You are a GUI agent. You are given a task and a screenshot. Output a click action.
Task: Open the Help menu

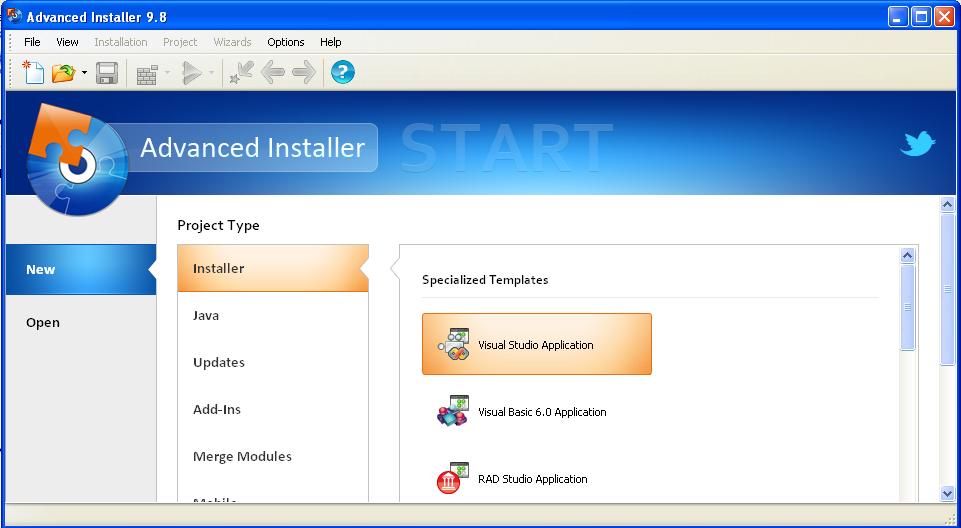pyautogui.click(x=330, y=42)
